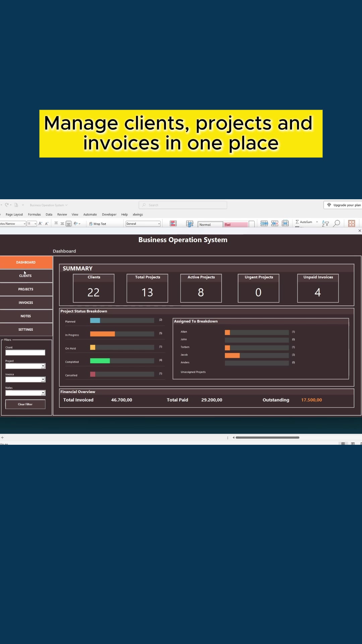Open the Automate tab
This screenshot has height=644, width=362.
click(x=90, y=215)
